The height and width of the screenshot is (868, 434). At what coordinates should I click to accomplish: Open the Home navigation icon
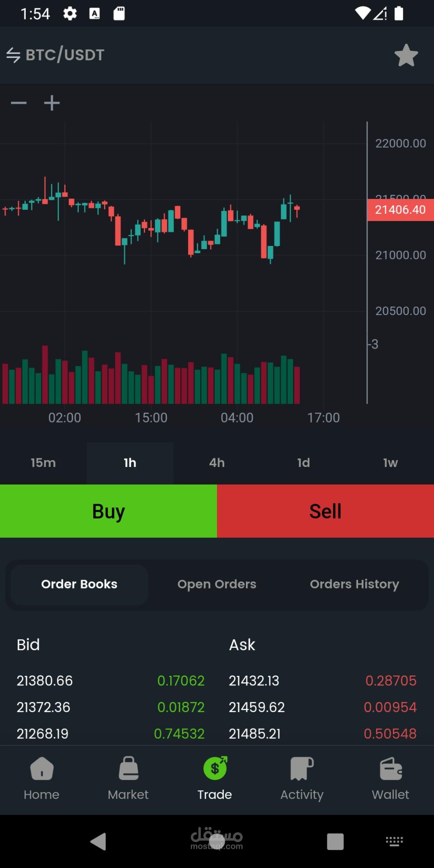42,769
